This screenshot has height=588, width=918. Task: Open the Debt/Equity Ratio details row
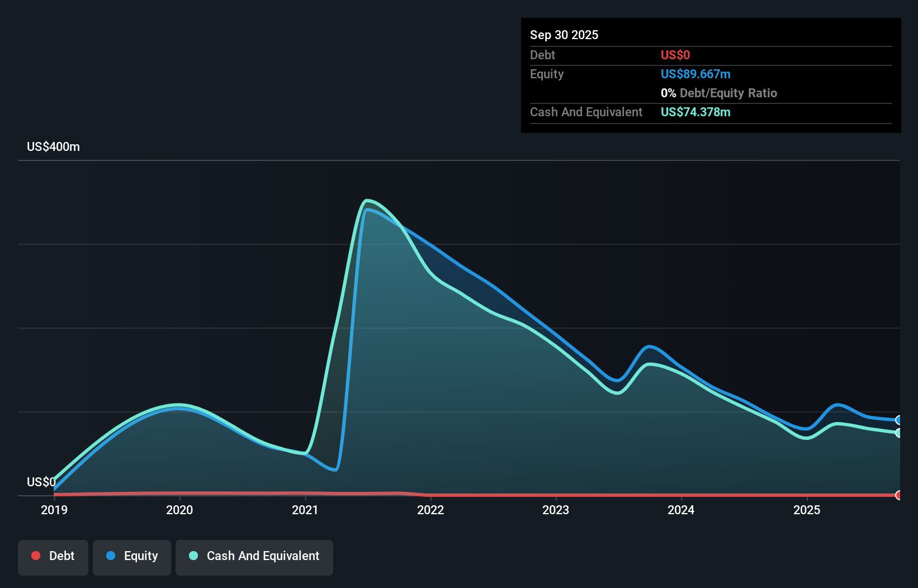point(719,93)
